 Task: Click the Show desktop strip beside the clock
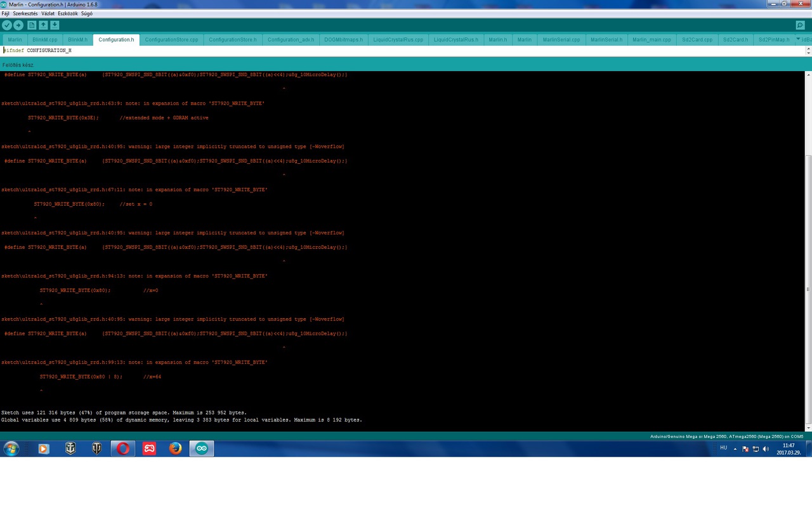(808, 449)
